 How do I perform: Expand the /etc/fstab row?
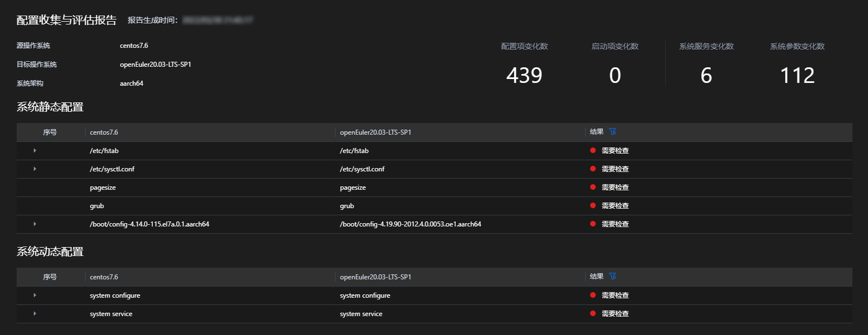coord(35,151)
